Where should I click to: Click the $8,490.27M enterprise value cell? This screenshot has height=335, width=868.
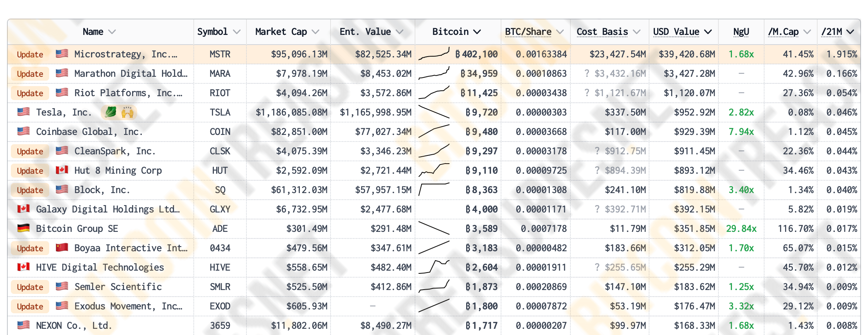[x=386, y=326]
